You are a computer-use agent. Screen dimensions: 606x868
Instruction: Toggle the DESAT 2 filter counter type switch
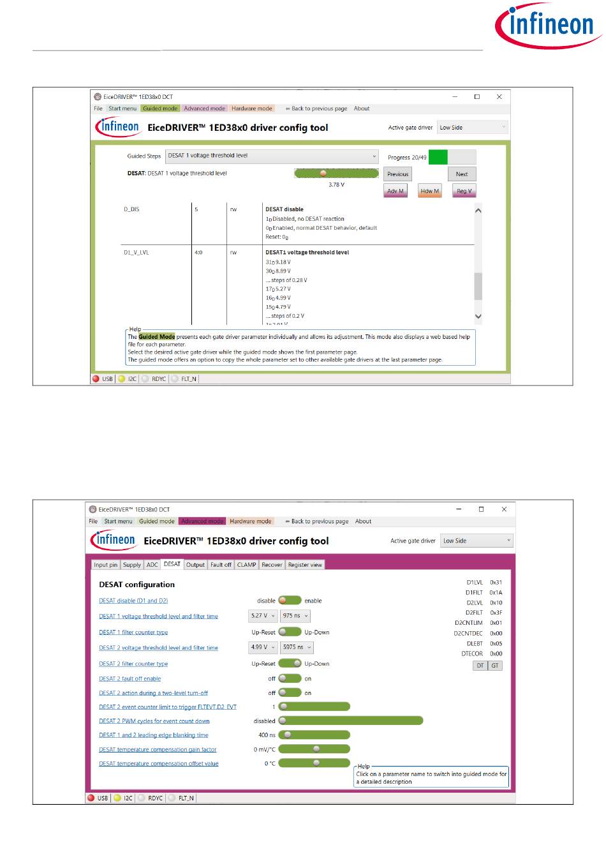290,663
